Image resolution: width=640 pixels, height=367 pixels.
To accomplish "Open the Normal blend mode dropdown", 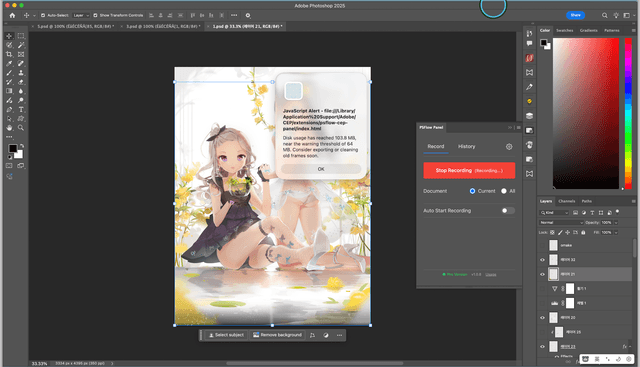I will [x=561, y=222].
